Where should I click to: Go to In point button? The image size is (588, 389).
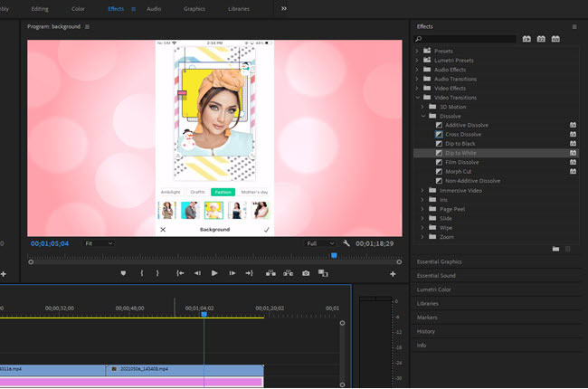click(x=180, y=273)
